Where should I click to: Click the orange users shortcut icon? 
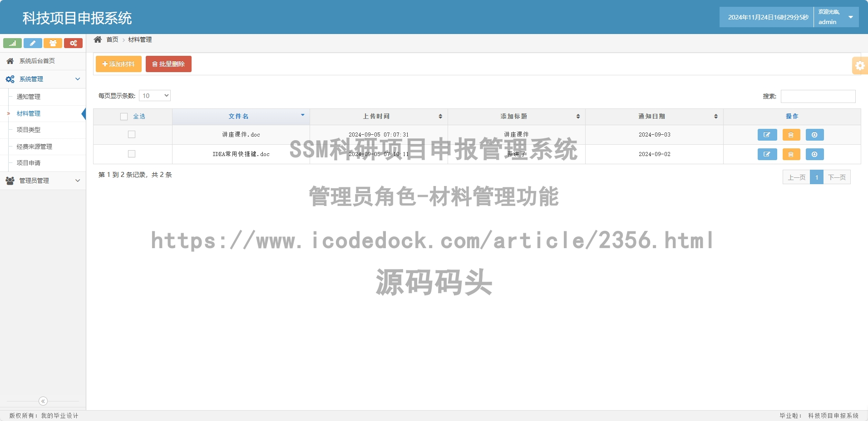click(53, 43)
